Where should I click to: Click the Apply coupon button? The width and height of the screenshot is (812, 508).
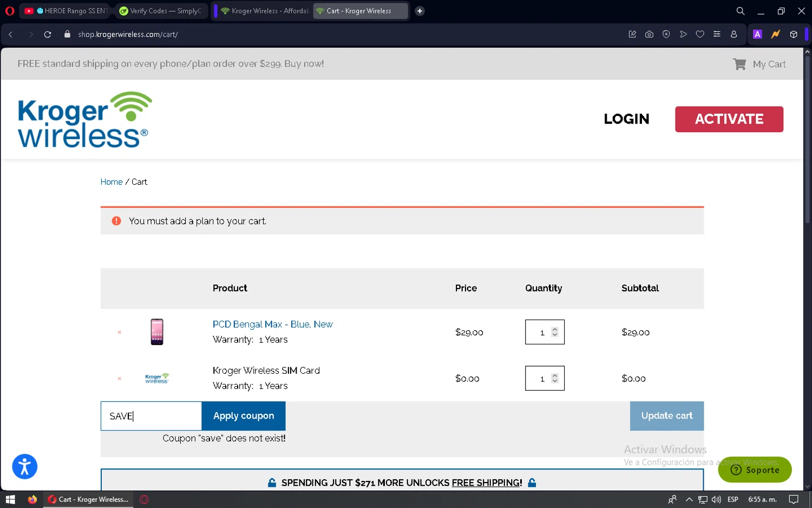(x=244, y=416)
